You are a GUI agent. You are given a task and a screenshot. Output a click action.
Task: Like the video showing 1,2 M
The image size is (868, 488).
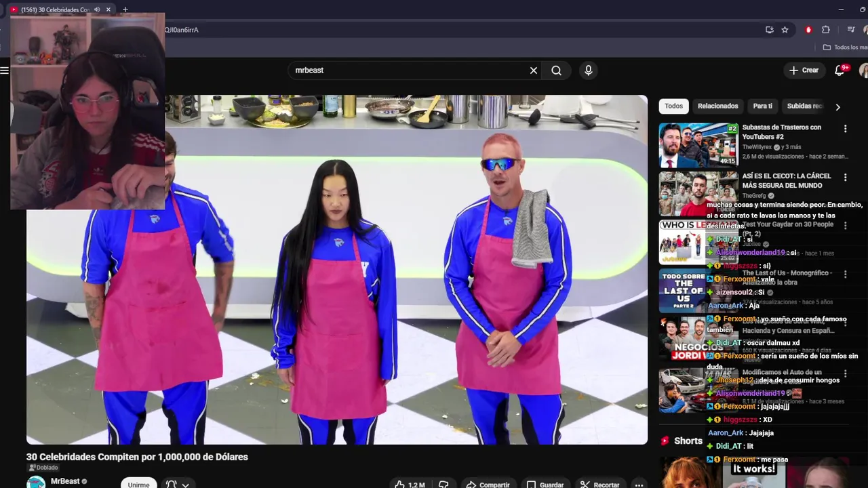411,485
